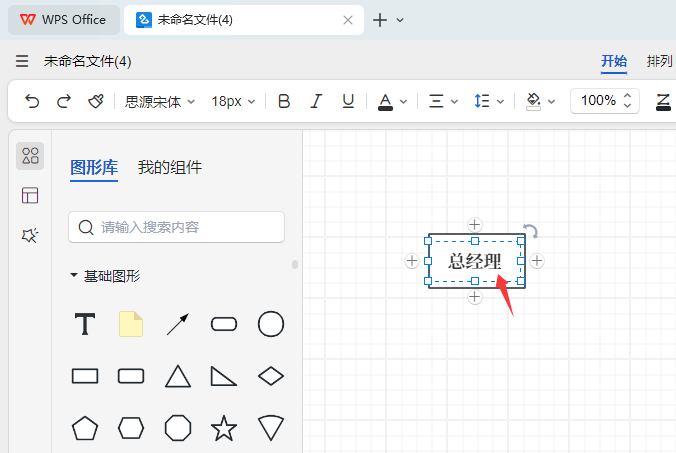Click the text alignment icon
676x453 pixels.
coord(436,101)
